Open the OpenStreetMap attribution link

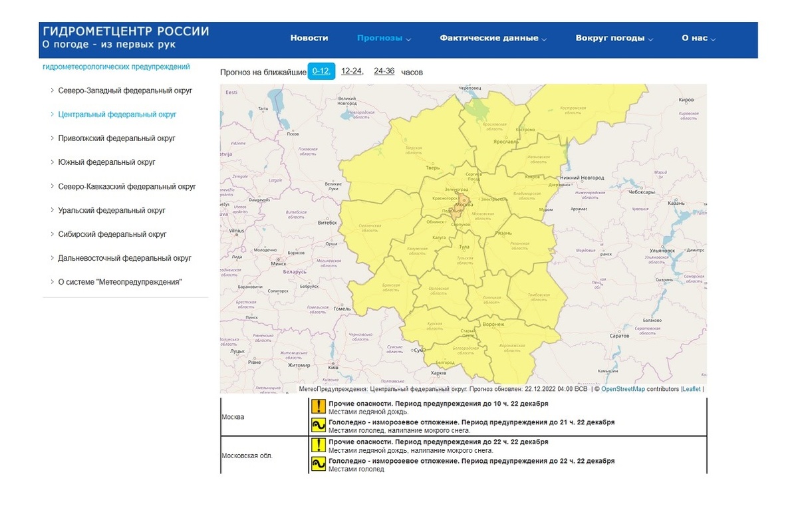pyautogui.click(x=623, y=389)
